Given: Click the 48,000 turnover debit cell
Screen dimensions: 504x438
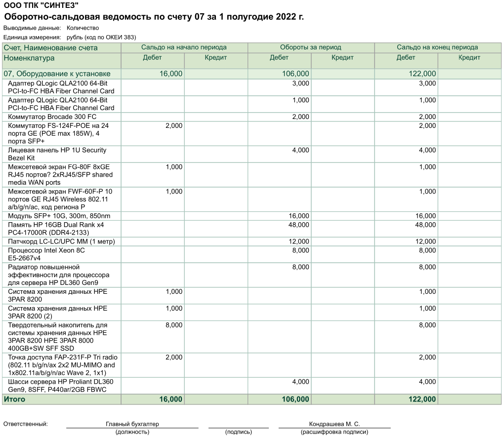Looking at the screenshot, I should [x=279, y=229].
